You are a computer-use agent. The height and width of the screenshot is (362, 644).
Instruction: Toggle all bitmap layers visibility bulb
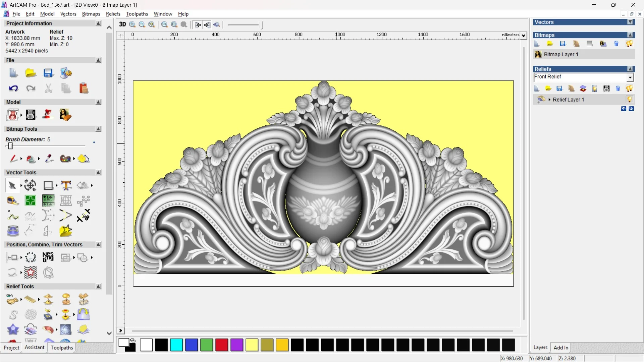point(629,44)
